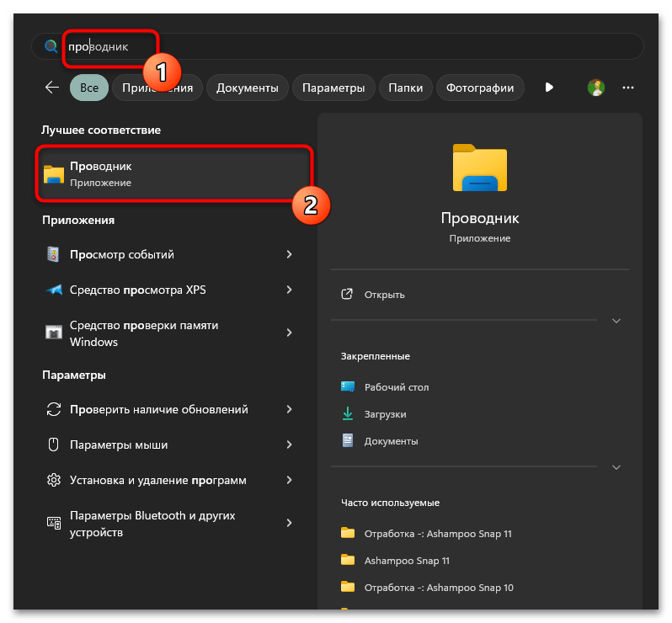Switch to the Параметры filter tab
The image size is (672, 623).
(333, 88)
